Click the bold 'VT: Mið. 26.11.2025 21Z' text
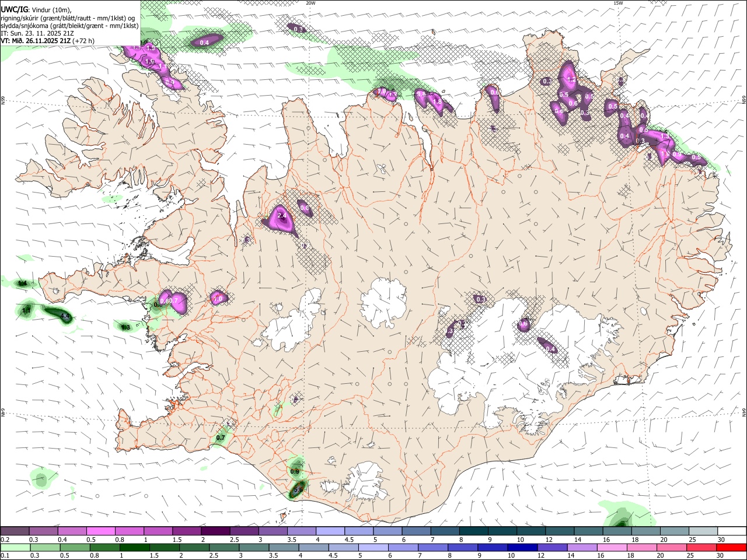This screenshot has width=747, height=560. (36, 41)
